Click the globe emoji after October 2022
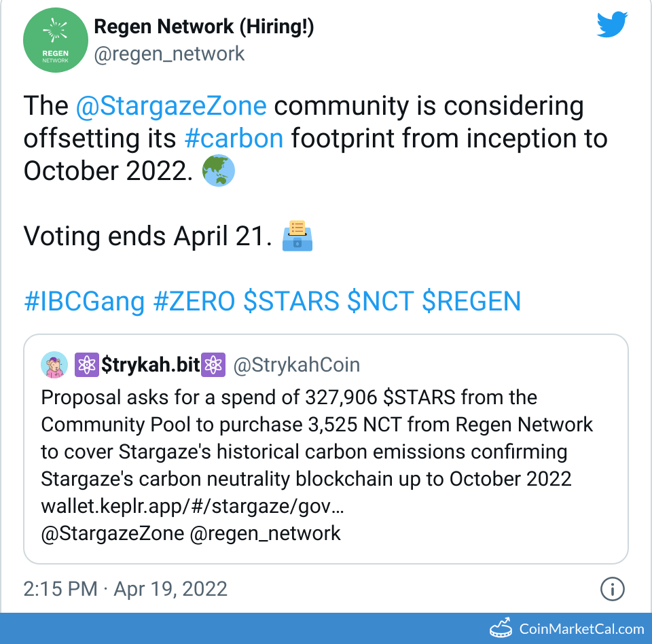Viewport: 652px width, 644px height. tap(219, 171)
